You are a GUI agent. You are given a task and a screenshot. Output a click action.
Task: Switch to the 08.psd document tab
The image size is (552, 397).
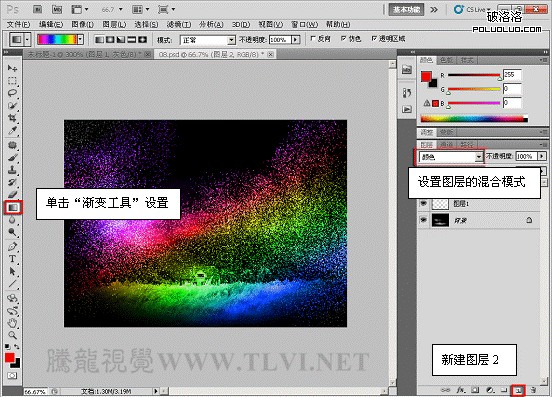[211, 54]
